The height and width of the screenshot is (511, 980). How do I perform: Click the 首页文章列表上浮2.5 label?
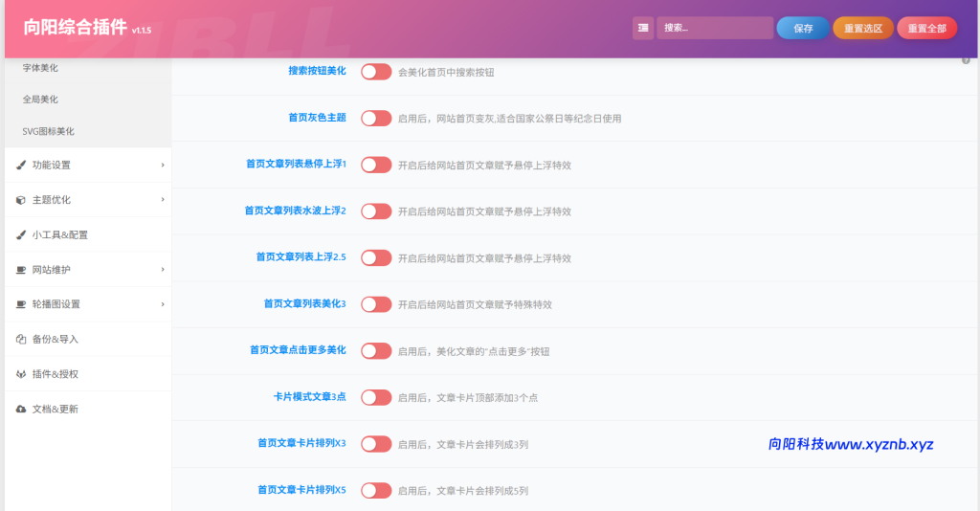[301, 256]
